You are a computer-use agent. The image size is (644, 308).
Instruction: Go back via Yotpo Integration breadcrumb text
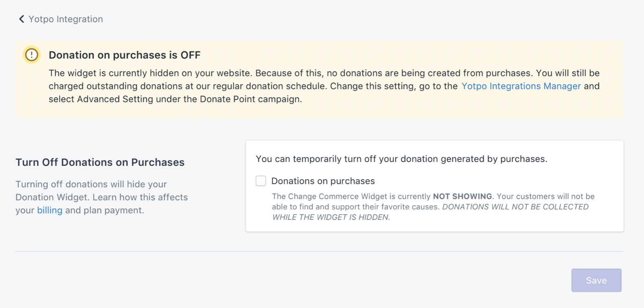pyautogui.click(x=65, y=19)
